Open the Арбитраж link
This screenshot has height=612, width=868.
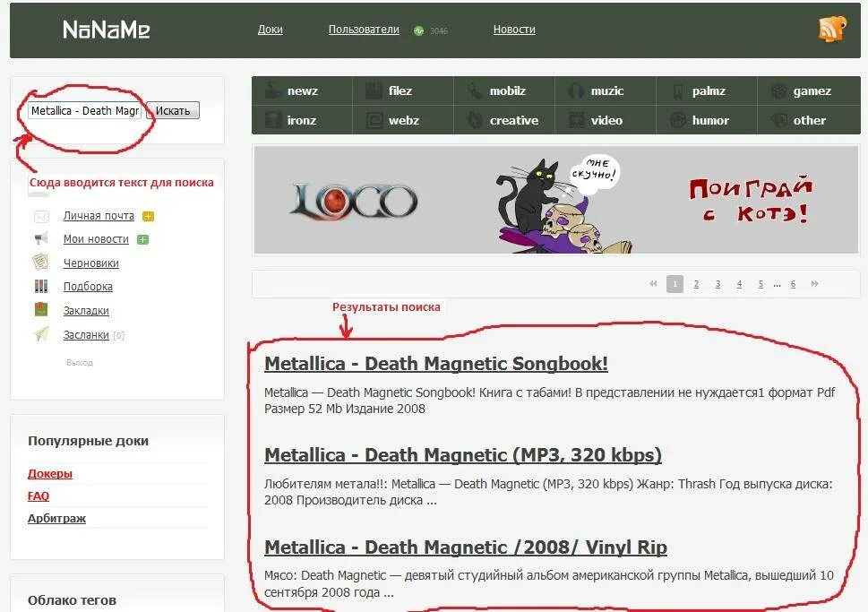pyautogui.click(x=56, y=519)
